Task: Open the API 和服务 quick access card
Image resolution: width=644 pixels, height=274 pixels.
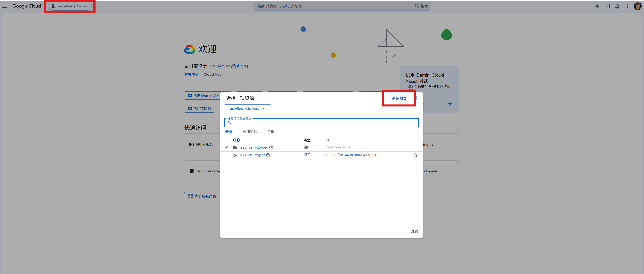Action: click(x=202, y=144)
